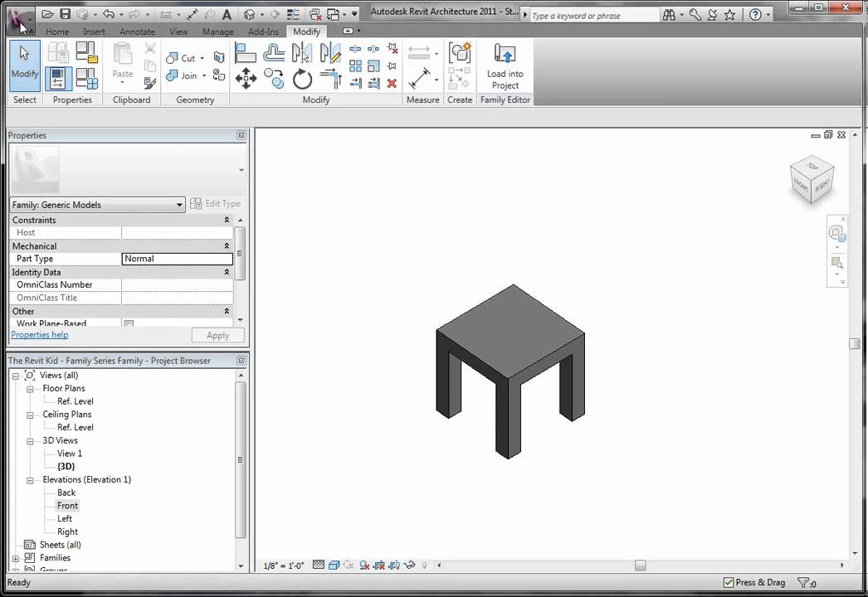Select the Front elevation in Project Browser
Viewport: 868px width, 597px height.
[x=67, y=505]
